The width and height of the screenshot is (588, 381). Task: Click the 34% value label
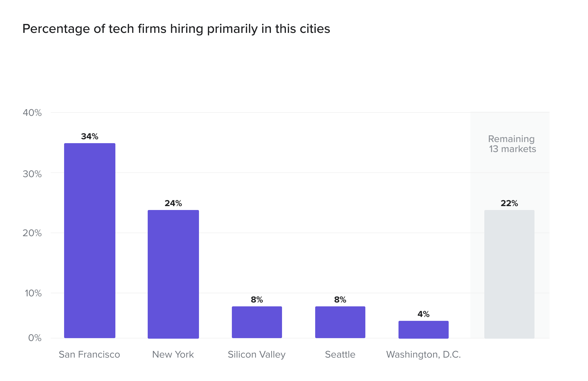point(90,136)
